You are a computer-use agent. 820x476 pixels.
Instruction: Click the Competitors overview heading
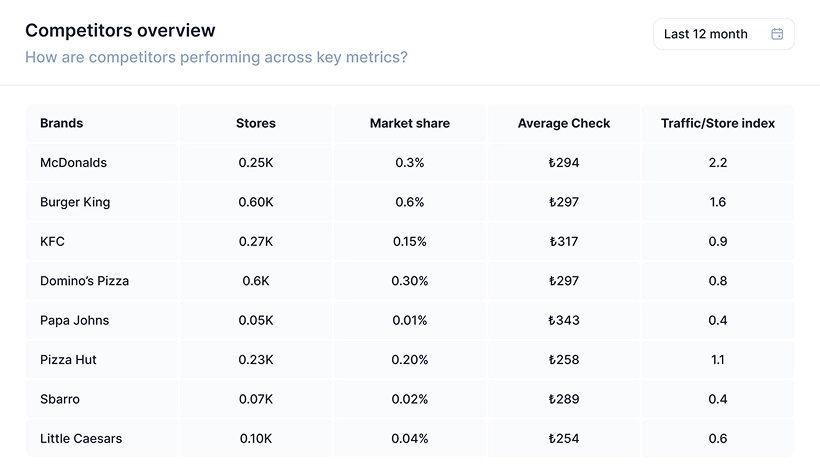120,31
